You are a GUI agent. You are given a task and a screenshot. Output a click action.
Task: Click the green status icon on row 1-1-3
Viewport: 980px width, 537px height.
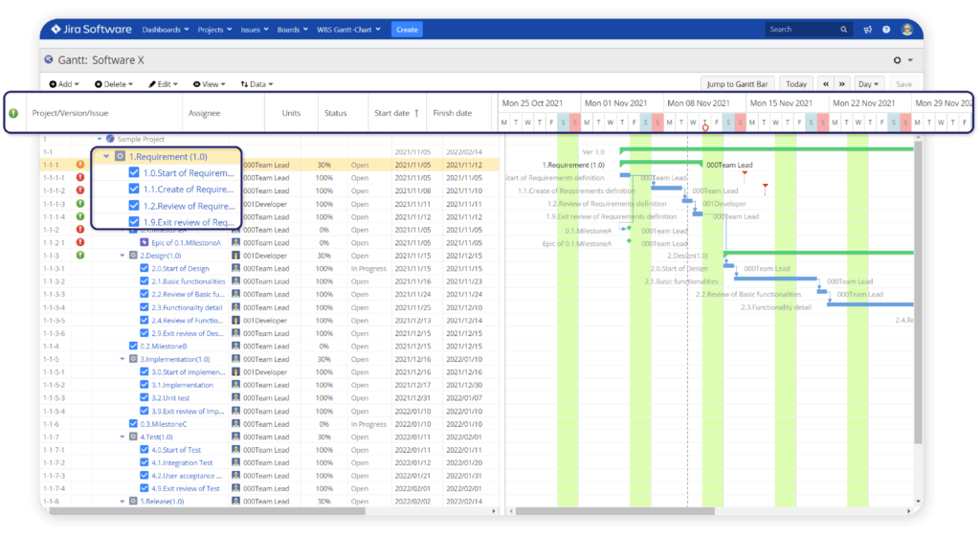(80, 255)
